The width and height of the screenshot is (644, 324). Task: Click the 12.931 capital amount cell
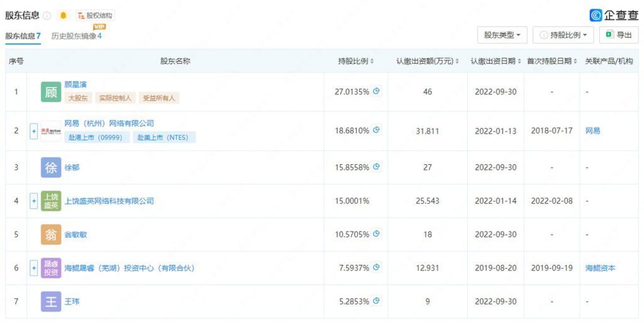tap(427, 268)
